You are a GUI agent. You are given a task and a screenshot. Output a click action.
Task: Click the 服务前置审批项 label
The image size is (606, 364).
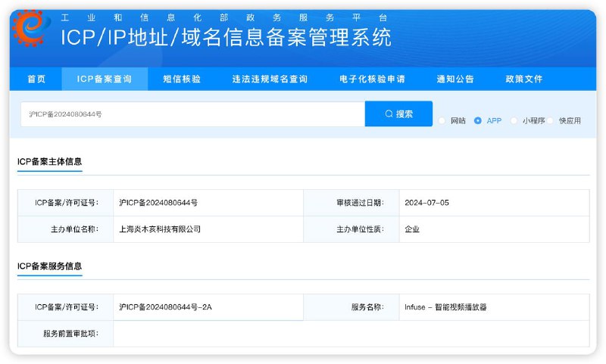[70, 334]
